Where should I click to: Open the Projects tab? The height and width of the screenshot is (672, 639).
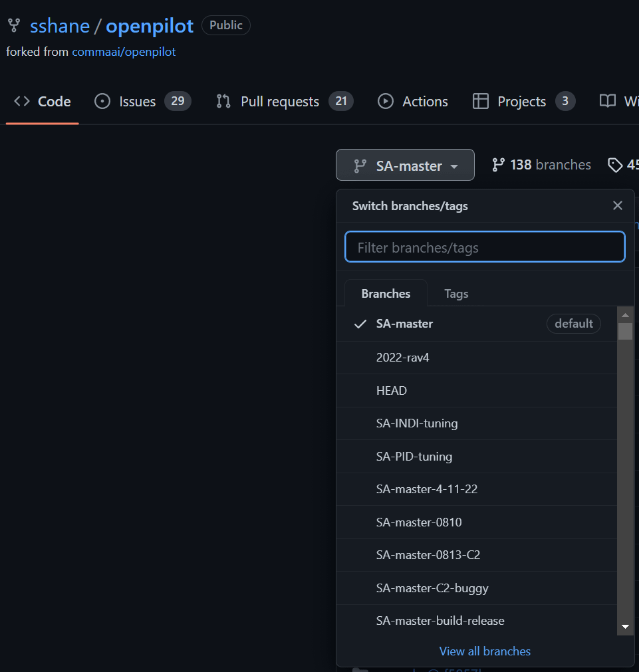(x=523, y=102)
